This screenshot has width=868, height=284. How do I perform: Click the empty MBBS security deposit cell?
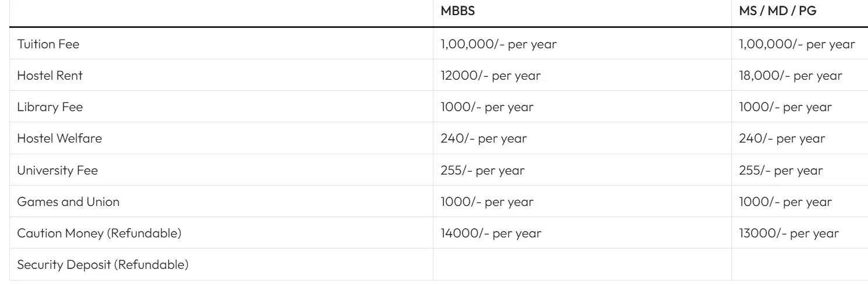click(x=582, y=265)
